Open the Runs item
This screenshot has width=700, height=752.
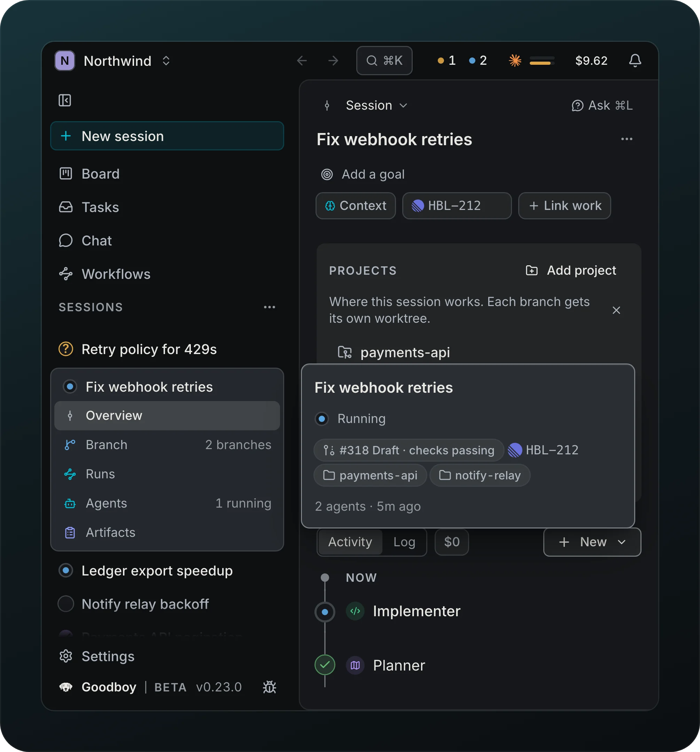pos(167,473)
